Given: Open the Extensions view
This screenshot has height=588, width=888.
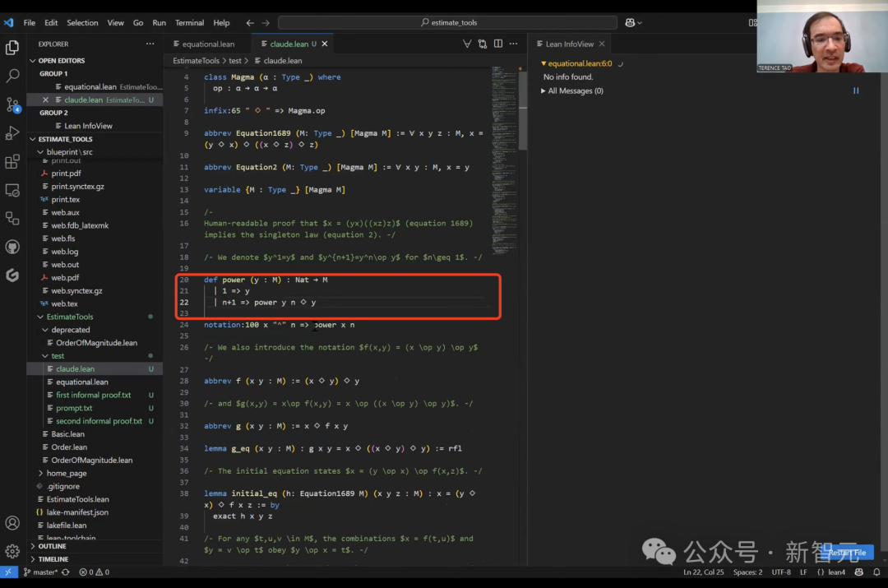Looking at the screenshot, I should point(12,161).
